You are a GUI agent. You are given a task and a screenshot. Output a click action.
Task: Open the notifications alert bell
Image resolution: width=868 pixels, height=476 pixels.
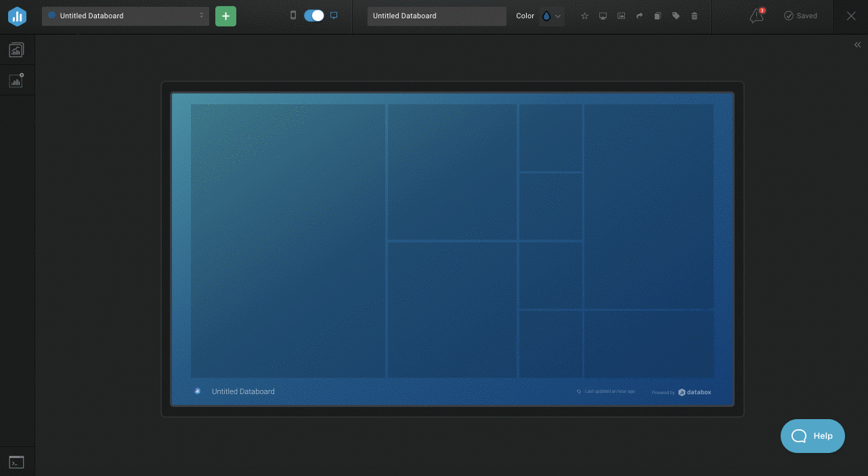click(x=756, y=16)
